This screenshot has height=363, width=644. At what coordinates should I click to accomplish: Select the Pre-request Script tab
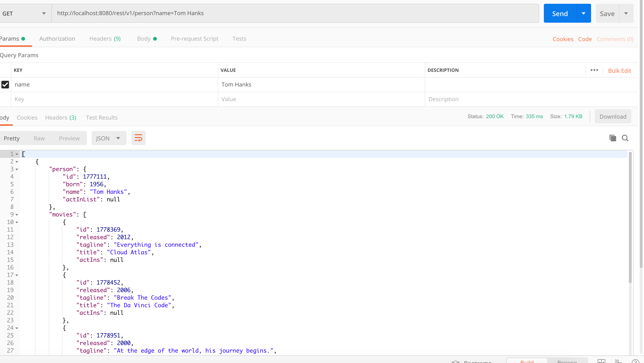pyautogui.click(x=195, y=39)
